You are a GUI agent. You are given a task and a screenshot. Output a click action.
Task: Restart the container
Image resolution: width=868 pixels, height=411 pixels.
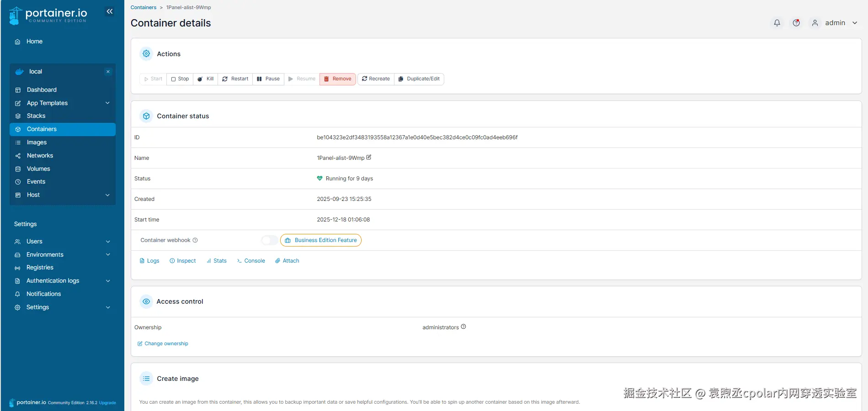point(235,79)
